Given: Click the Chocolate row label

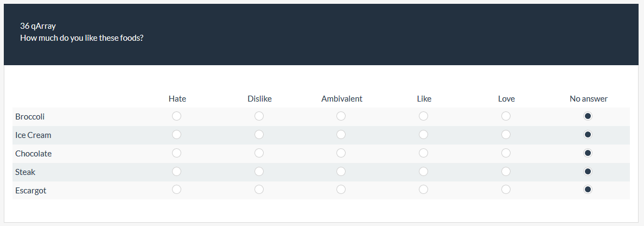Looking at the screenshot, I should pyautogui.click(x=34, y=154).
